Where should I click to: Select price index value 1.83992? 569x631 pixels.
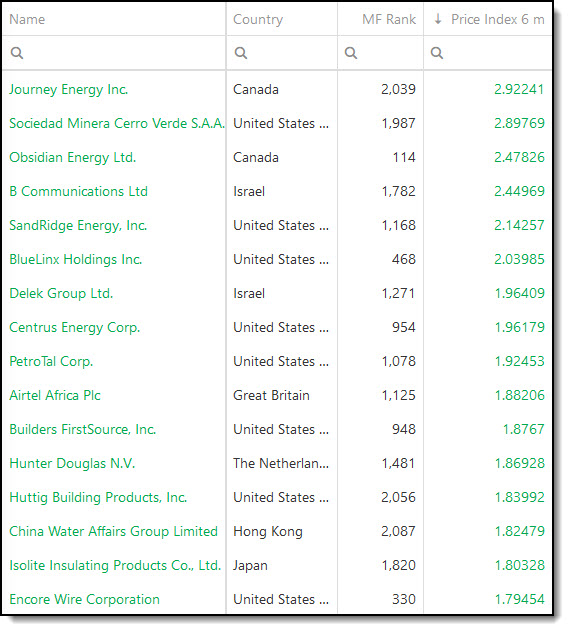pos(520,497)
